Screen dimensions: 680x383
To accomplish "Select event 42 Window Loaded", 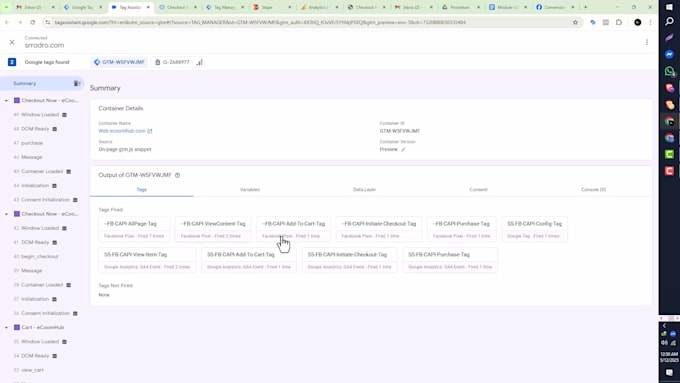I will click(40, 228).
